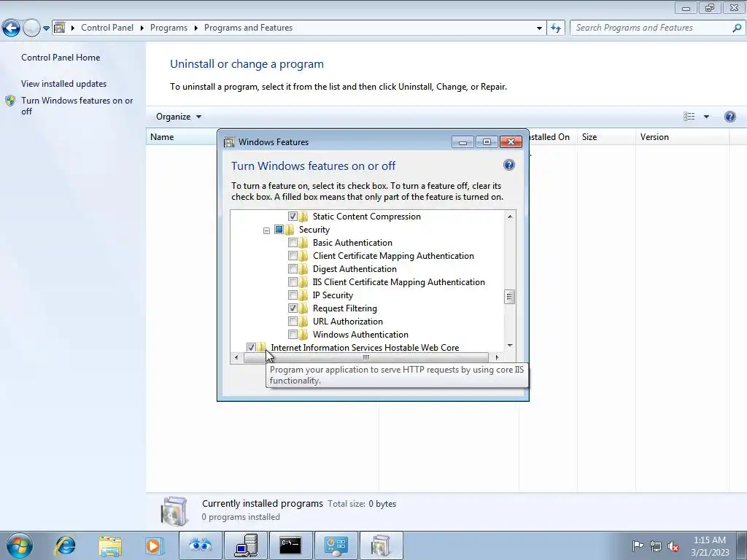The image size is (747, 560).
Task: Click the Programs and Features taskbar button
Action: [381, 545]
